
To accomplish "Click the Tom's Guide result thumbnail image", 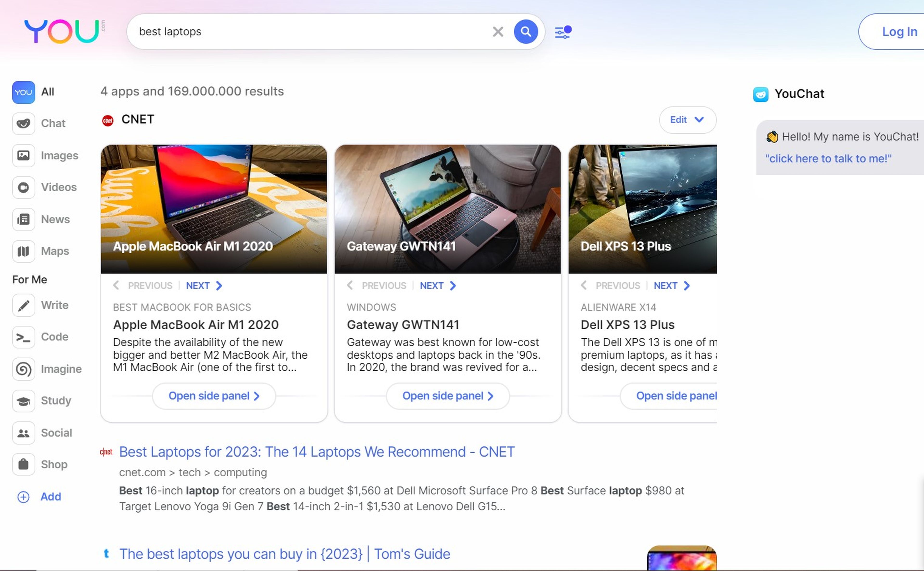I will [681, 558].
